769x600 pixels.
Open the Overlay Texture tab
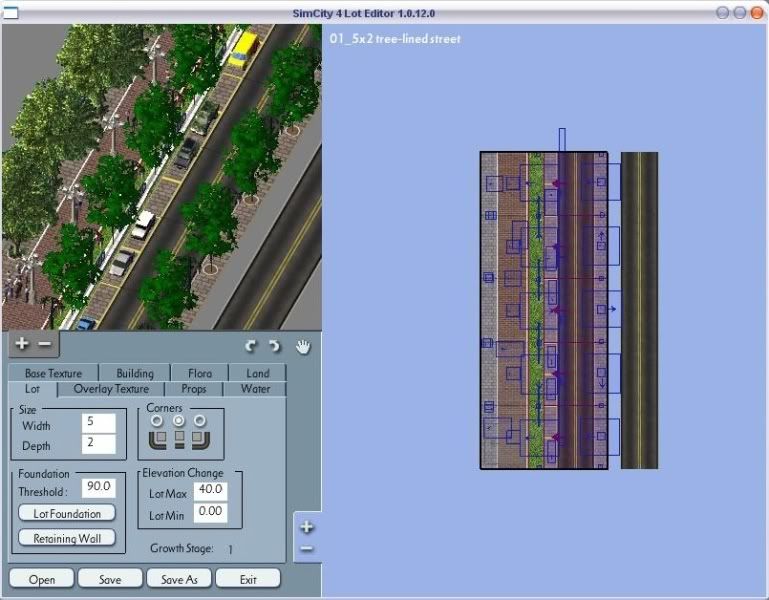pyautogui.click(x=111, y=389)
